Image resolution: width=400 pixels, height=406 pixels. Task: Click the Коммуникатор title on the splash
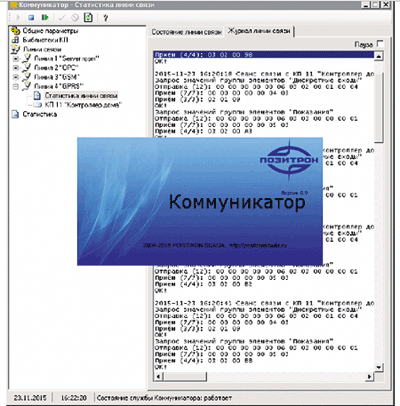237,202
